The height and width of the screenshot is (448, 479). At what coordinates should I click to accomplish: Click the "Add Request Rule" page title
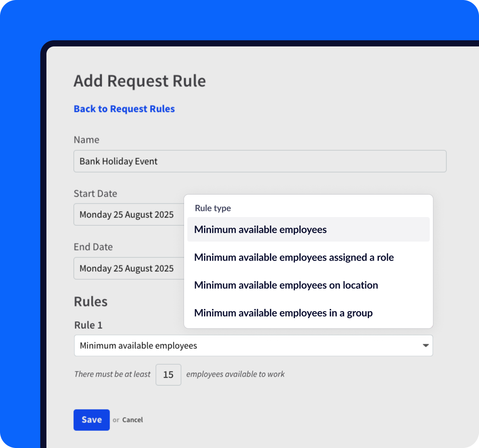pos(140,81)
